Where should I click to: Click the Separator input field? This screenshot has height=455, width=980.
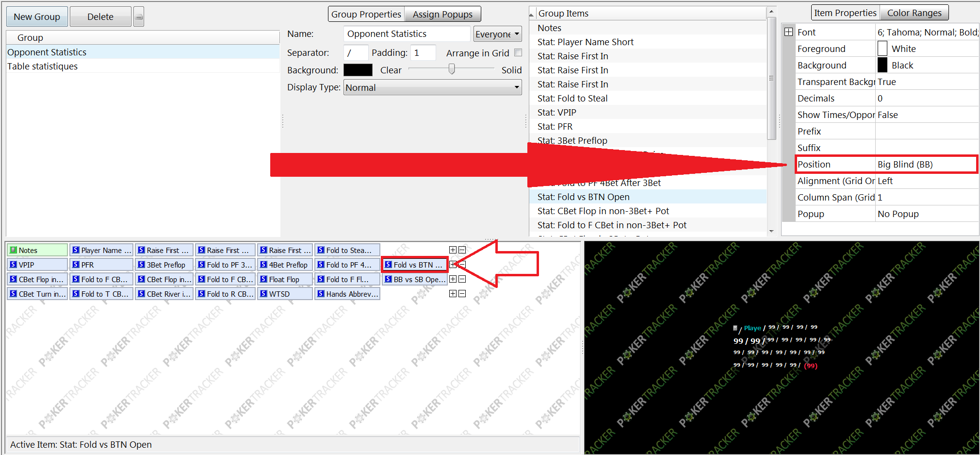click(x=356, y=52)
